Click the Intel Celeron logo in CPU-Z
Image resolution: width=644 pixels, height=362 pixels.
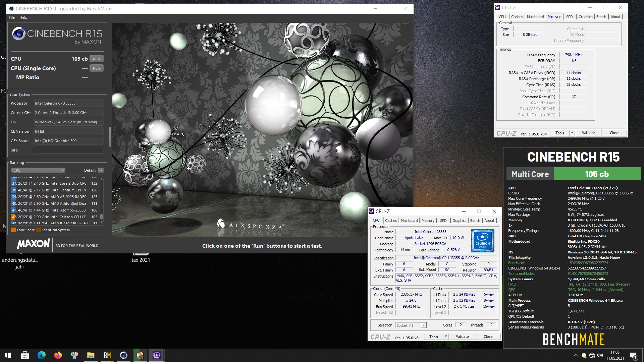point(483,240)
